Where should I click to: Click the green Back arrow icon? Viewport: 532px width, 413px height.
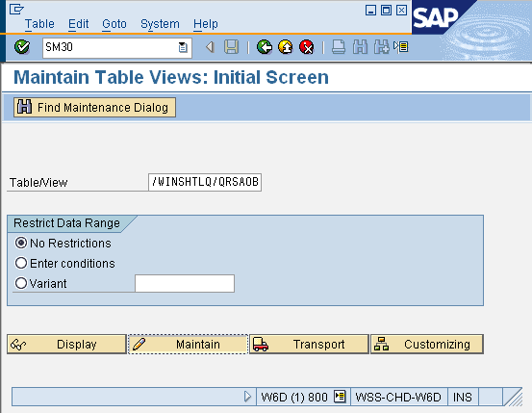(265, 47)
